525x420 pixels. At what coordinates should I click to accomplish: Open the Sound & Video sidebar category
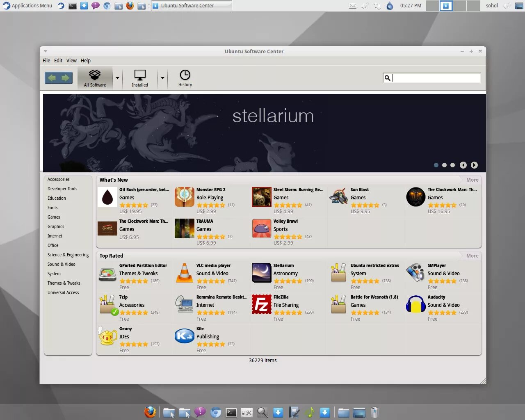pos(62,265)
